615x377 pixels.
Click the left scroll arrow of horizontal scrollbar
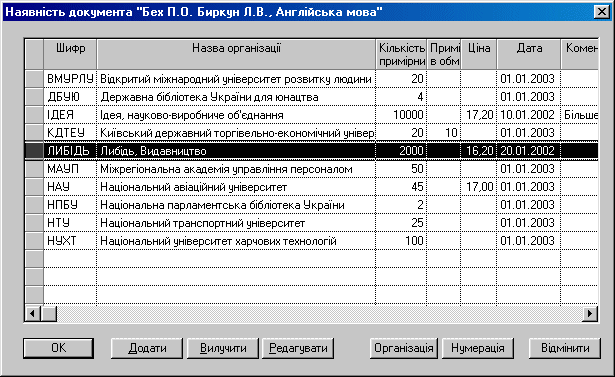click(33, 313)
